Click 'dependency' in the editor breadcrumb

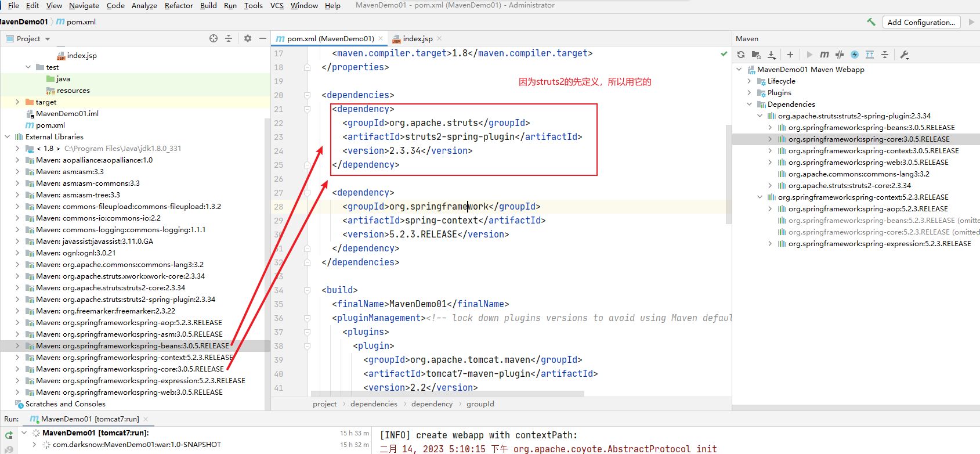click(432, 404)
